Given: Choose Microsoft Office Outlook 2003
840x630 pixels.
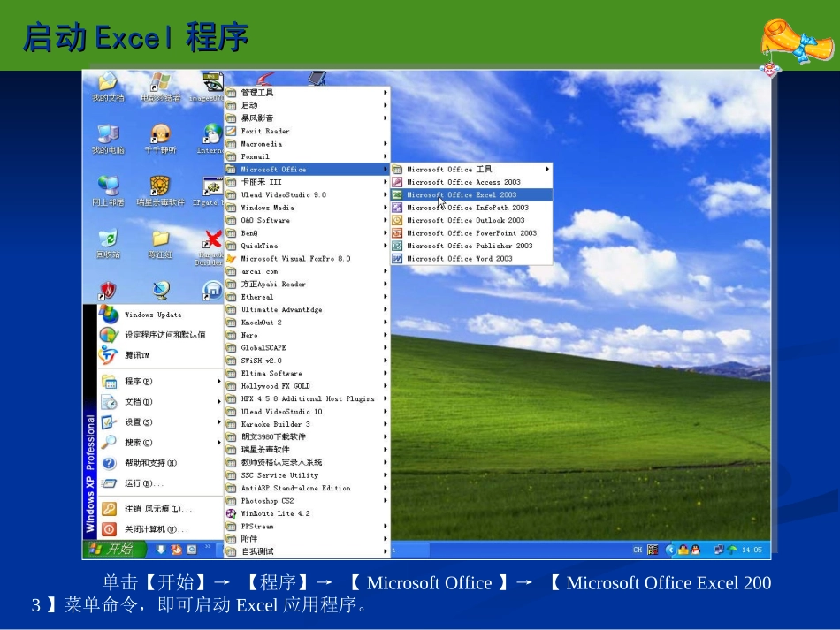Looking at the screenshot, I should coord(471,220).
